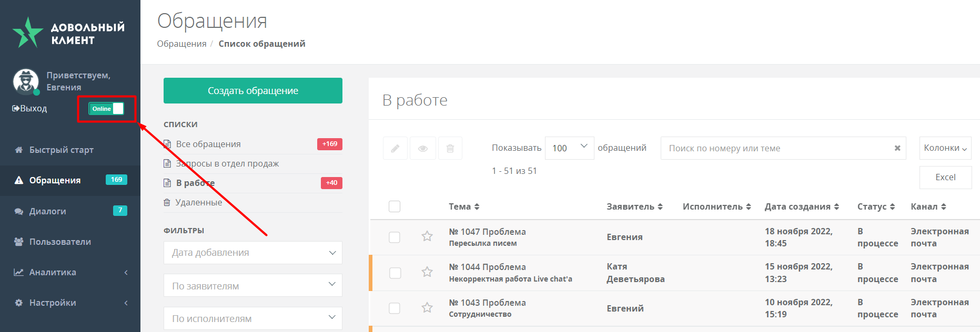Click the chart icon beside Аналитика
The image size is (980, 332).
pos(19,272)
